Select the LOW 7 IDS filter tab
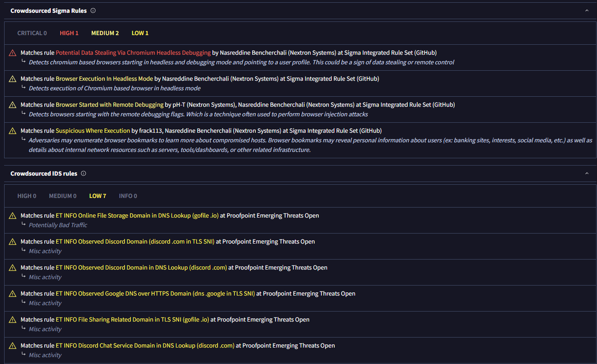This screenshot has height=364, width=597. pyautogui.click(x=98, y=196)
